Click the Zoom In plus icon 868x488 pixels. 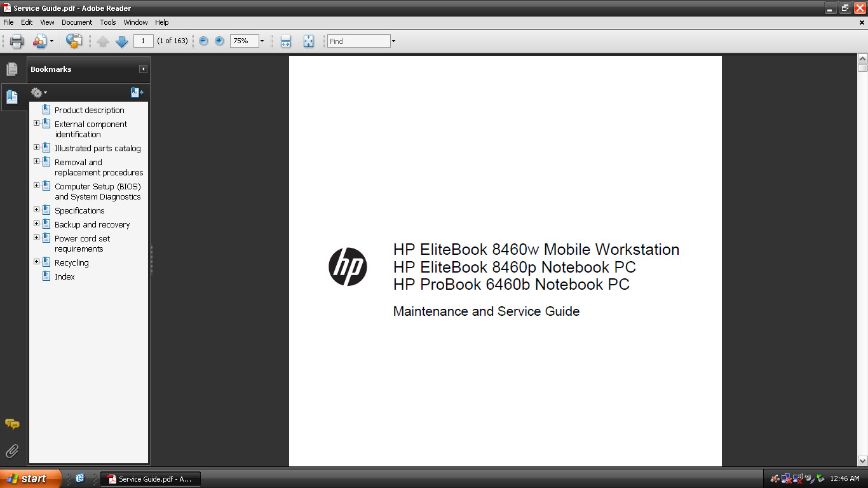click(x=219, y=41)
